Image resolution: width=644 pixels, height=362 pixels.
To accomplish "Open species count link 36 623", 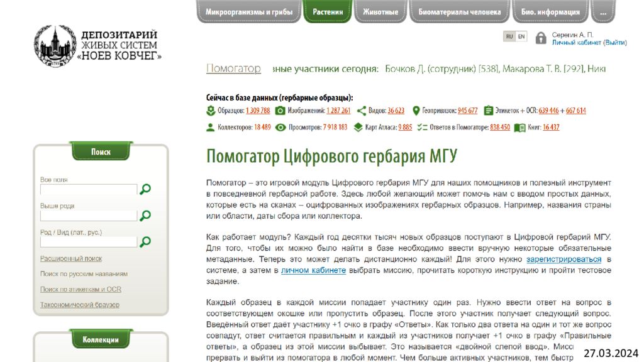I will click(x=396, y=111).
